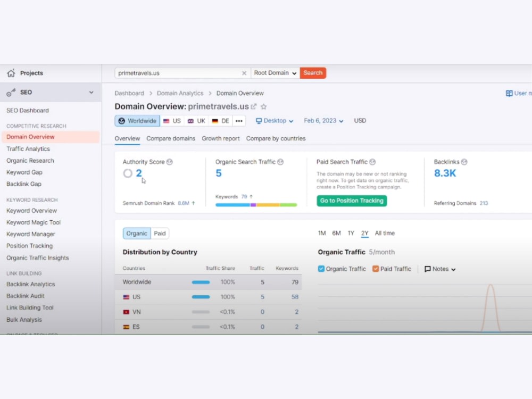Click US traffic share bar
This screenshot has width=532, height=399.
click(201, 297)
